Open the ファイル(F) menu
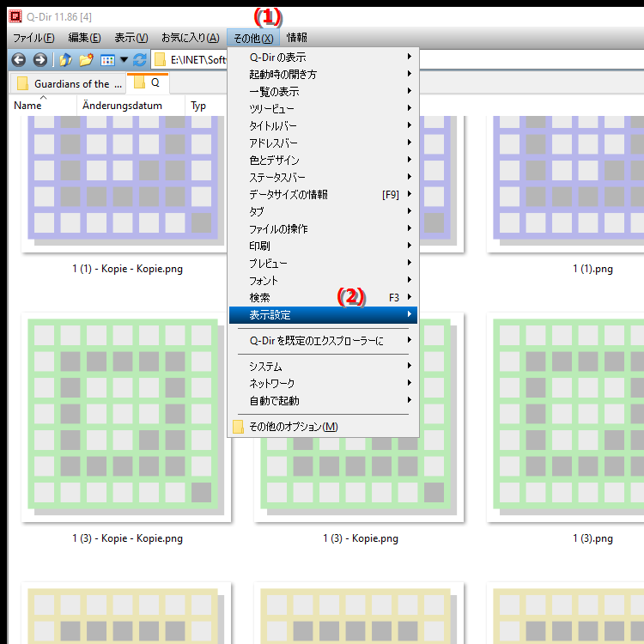This screenshot has height=644, width=644. (x=33, y=38)
